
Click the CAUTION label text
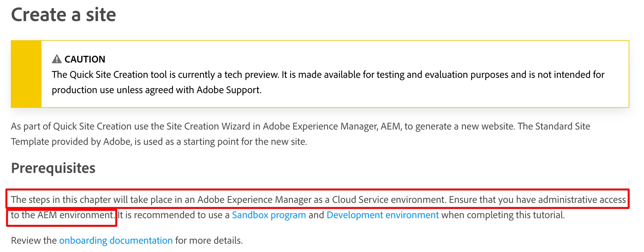click(85, 59)
